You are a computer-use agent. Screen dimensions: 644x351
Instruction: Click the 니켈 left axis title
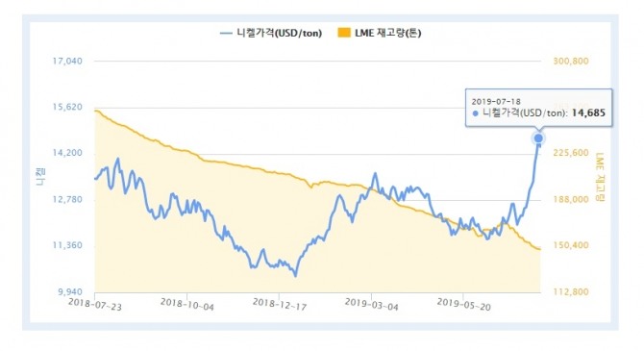pos(40,177)
